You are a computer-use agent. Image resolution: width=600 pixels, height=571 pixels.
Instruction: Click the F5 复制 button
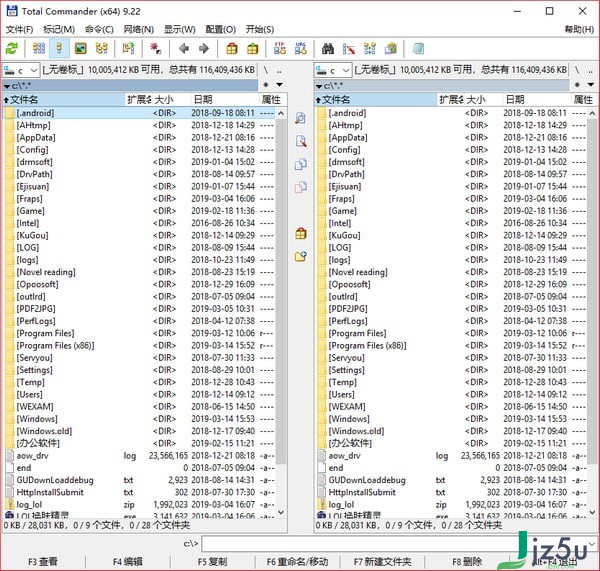point(212,562)
